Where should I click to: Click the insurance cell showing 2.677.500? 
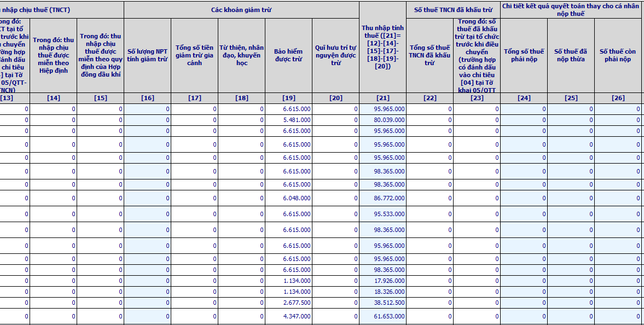[x=289, y=303]
